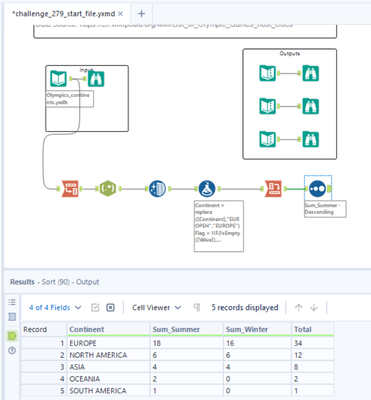Open the Cell Viewer dropdown
The width and height of the screenshot is (371, 400).
[x=156, y=308]
